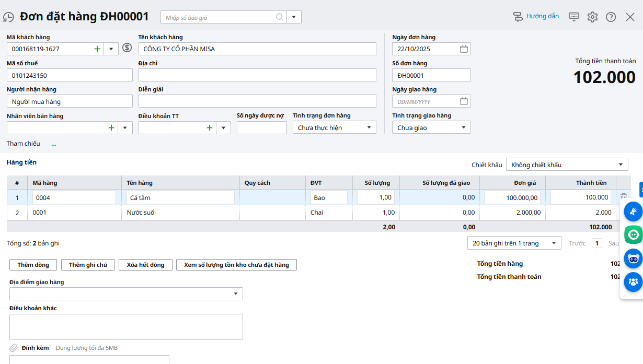Click the order history clock icon

coord(8,17)
